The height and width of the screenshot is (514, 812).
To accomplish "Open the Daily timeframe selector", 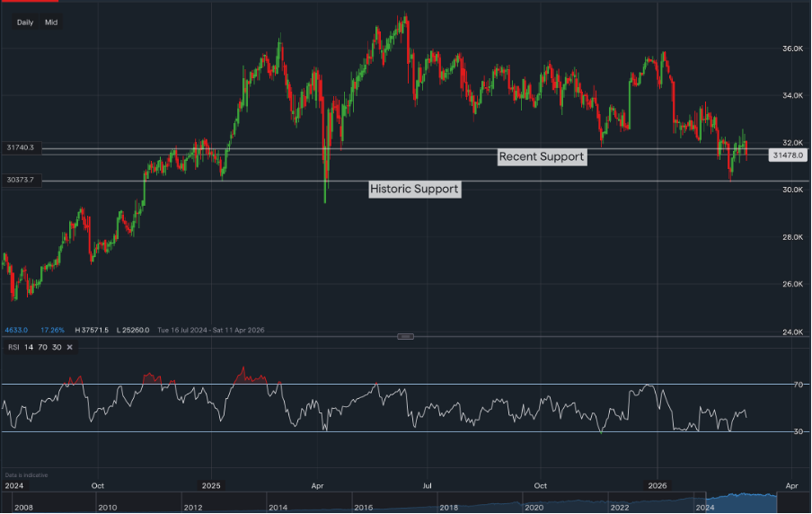I will tap(25, 22).
